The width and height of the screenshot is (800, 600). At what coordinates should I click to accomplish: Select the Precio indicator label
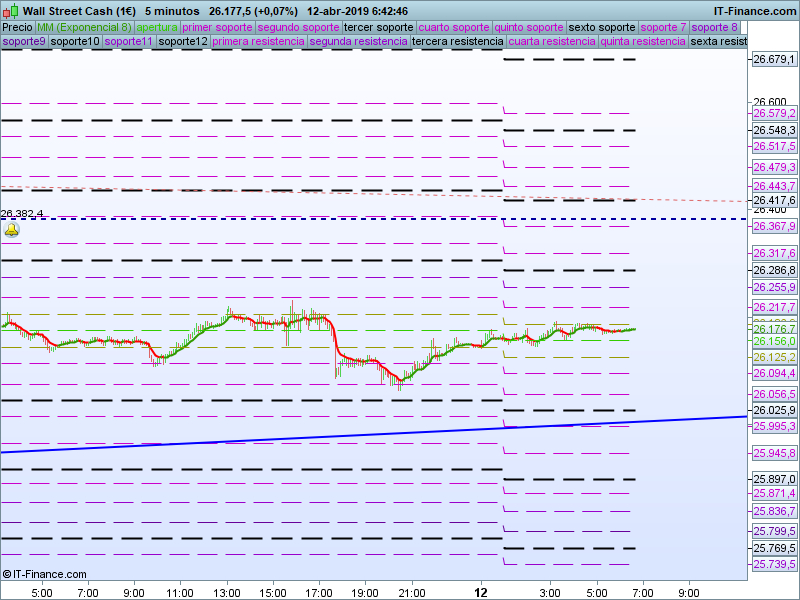coord(18,27)
